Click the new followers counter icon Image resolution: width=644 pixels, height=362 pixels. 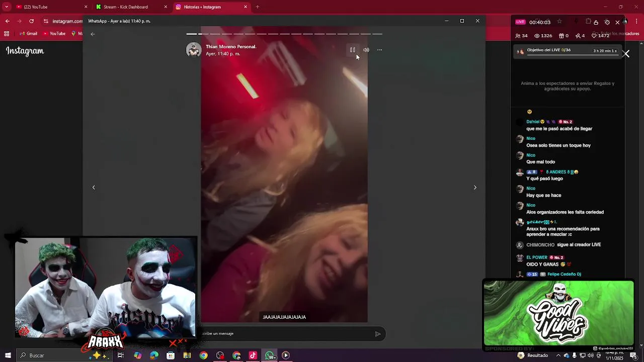(577, 36)
